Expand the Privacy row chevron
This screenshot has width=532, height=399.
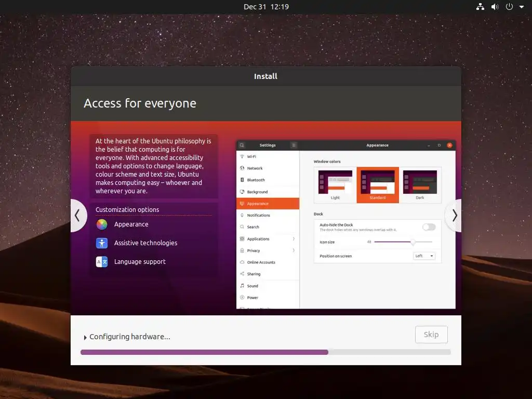[x=294, y=250]
